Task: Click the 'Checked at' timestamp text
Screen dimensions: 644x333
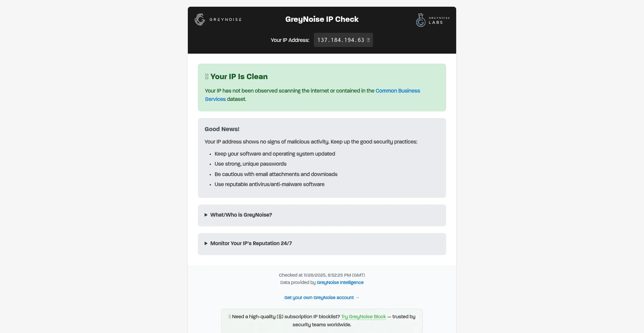Action: tap(322, 275)
